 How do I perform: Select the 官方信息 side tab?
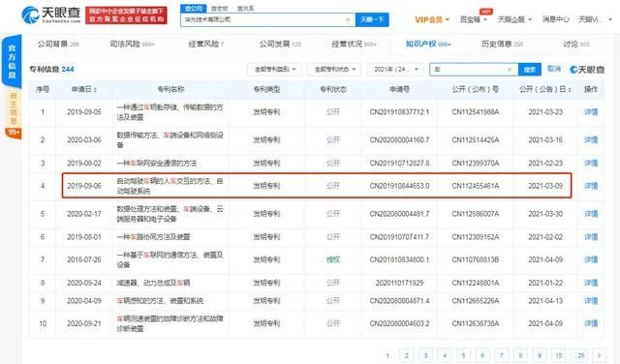pos(12,61)
